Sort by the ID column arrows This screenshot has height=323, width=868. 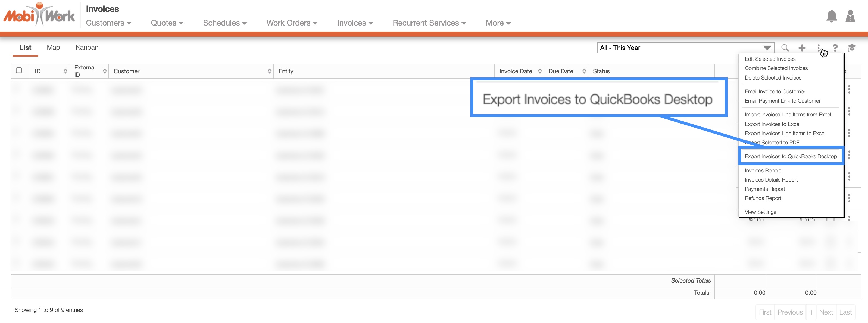tap(65, 71)
